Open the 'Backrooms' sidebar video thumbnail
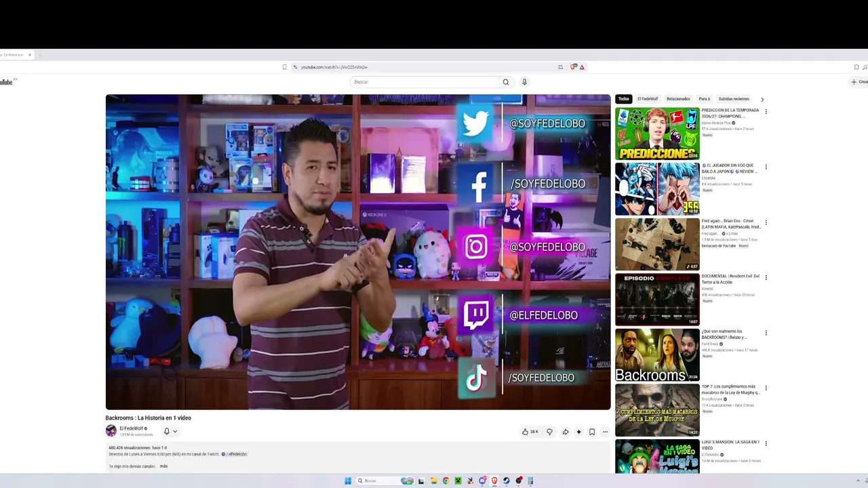This screenshot has width=868, height=488. [x=657, y=354]
